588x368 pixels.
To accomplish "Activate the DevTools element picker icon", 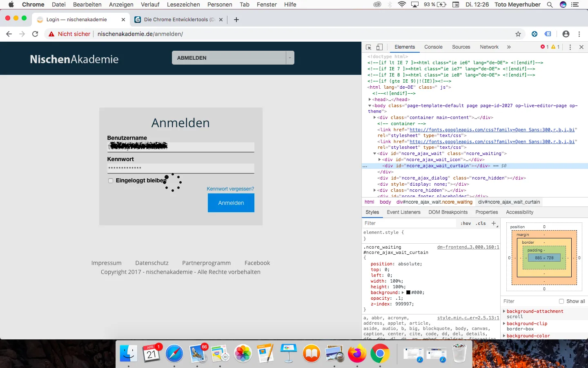I will pos(369,47).
